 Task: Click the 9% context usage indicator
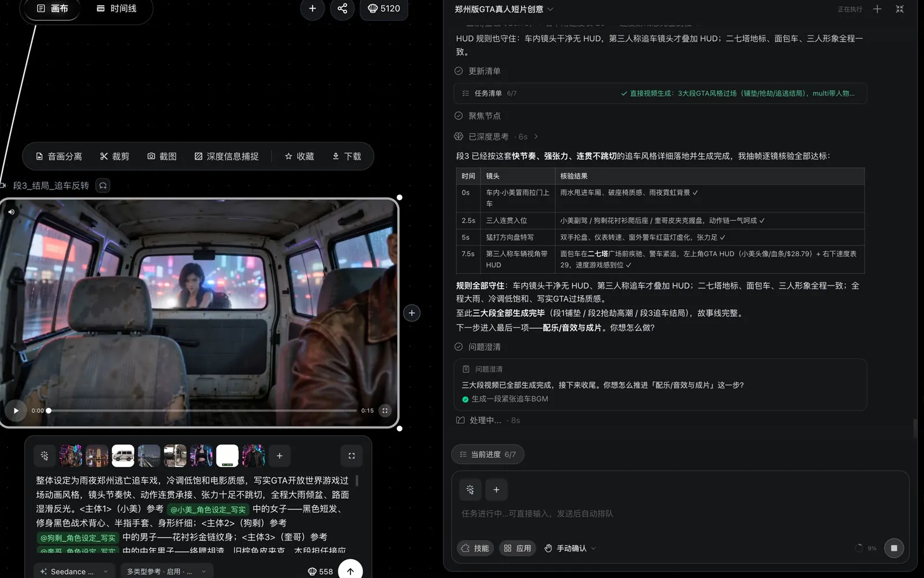[866, 548]
